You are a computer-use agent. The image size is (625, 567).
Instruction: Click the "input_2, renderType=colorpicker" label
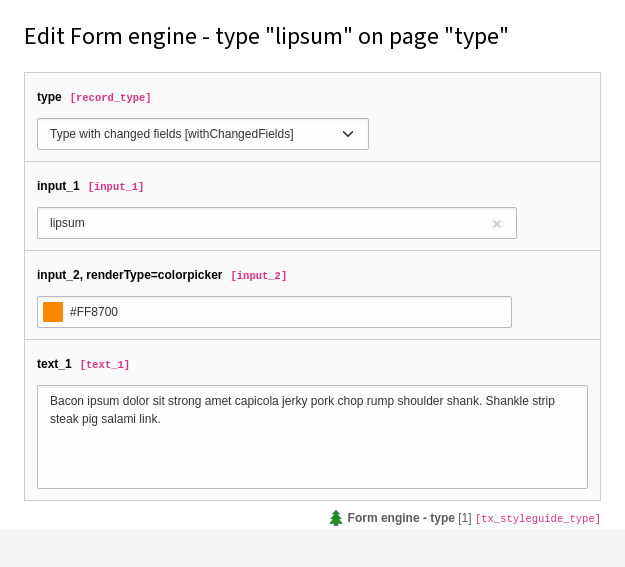click(130, 275)
